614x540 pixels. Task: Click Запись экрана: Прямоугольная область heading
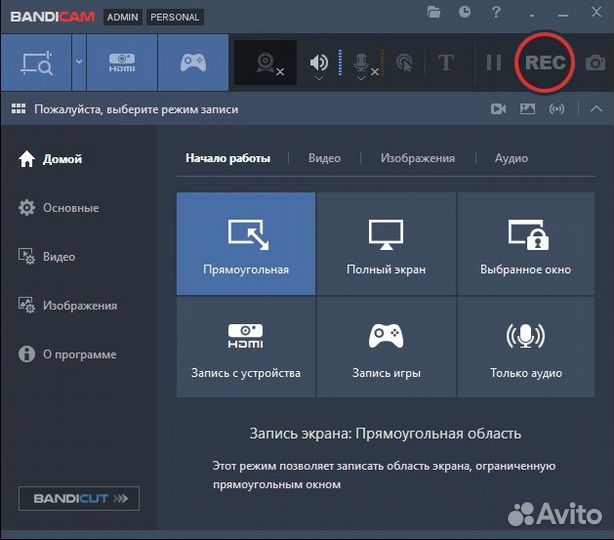click(x=385, y=434)
